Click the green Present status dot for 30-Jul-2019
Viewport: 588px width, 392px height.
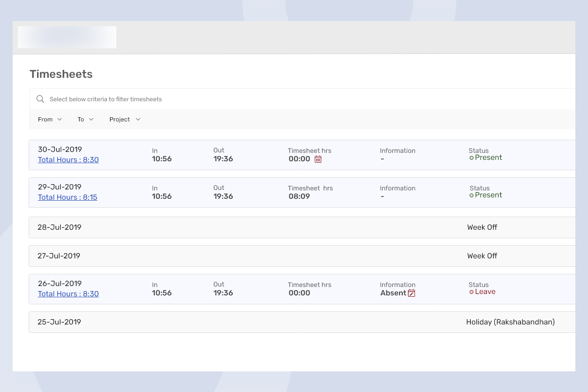click(471, 158)
